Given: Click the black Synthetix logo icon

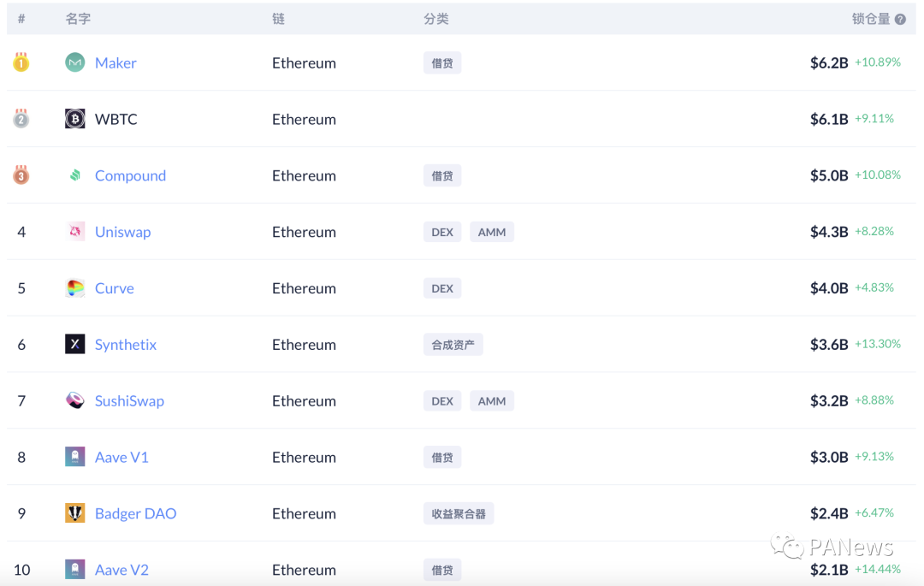Looking at the screenshot, I should pos(75,344).
